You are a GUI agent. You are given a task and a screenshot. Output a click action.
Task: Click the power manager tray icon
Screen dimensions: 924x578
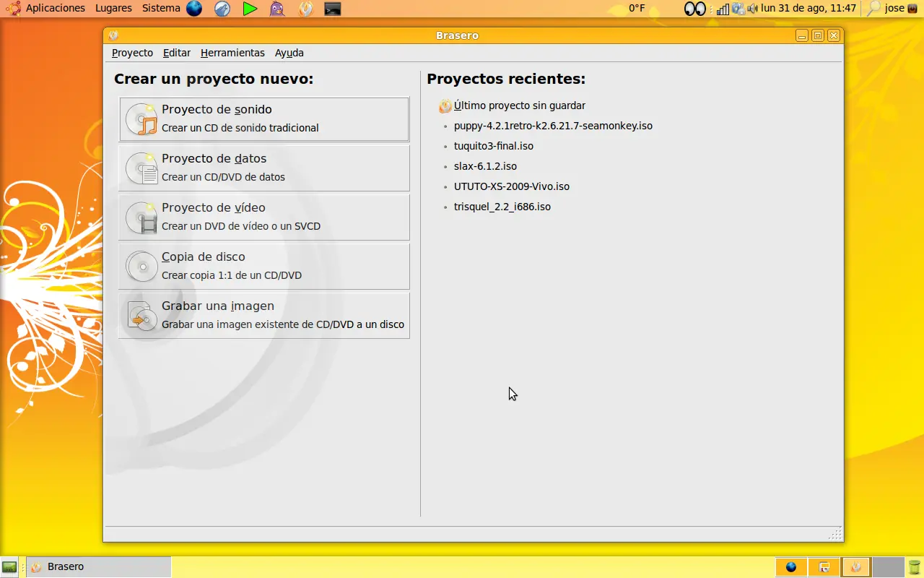point(738,9)
